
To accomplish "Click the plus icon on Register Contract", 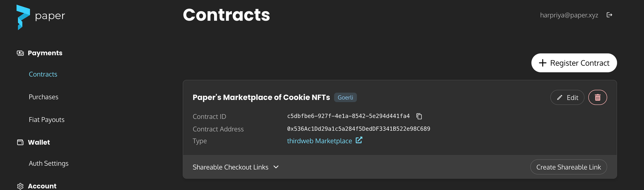I will tap(542, 63).
